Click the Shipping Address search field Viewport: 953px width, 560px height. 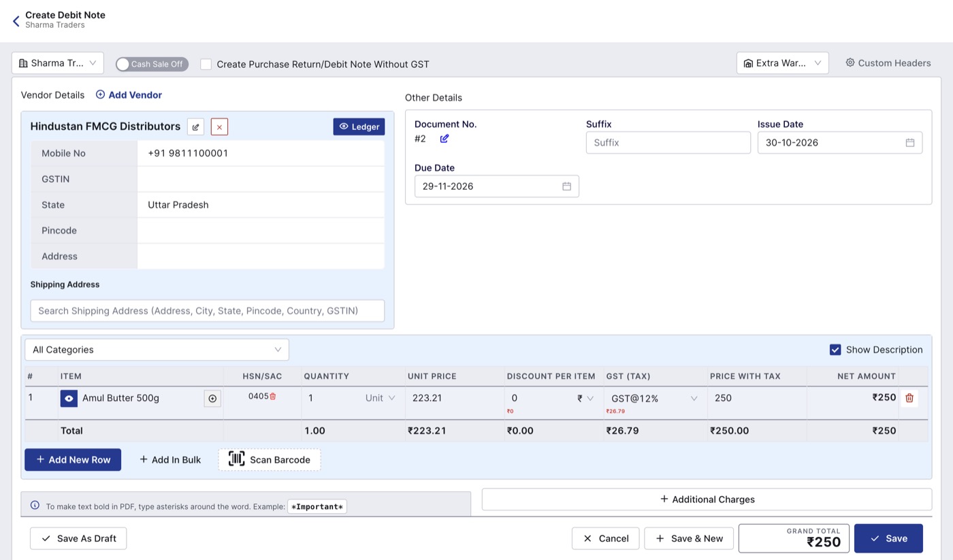(208, 311)
